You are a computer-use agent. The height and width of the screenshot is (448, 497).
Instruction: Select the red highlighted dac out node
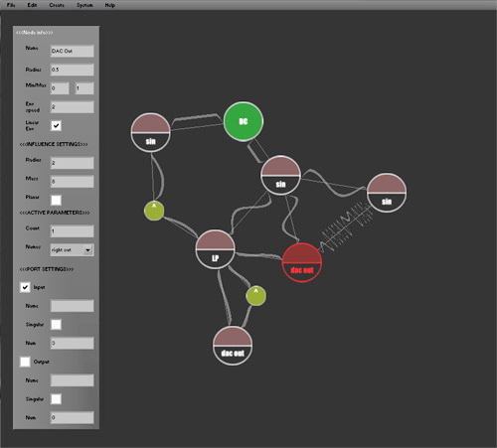pyautogui.click(x=302, y=262)
